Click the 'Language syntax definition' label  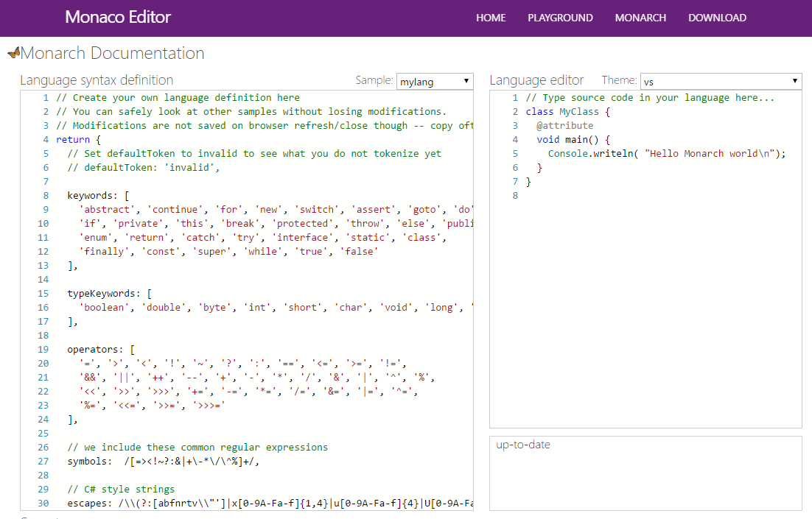[97, 80]
